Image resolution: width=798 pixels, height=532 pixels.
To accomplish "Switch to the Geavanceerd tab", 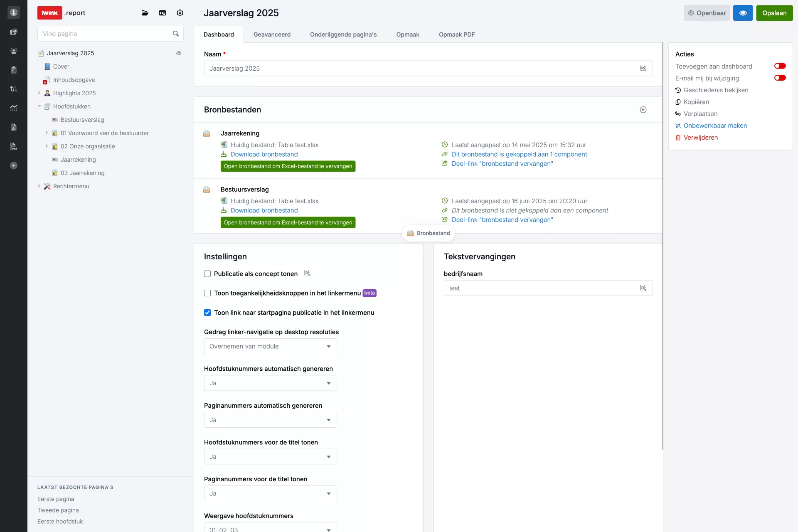I will coord(272,34).
